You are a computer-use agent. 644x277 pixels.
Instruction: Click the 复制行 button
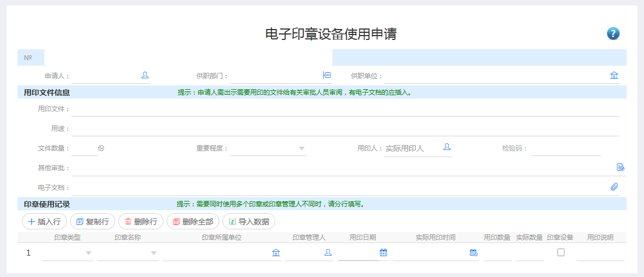[93, 222]
